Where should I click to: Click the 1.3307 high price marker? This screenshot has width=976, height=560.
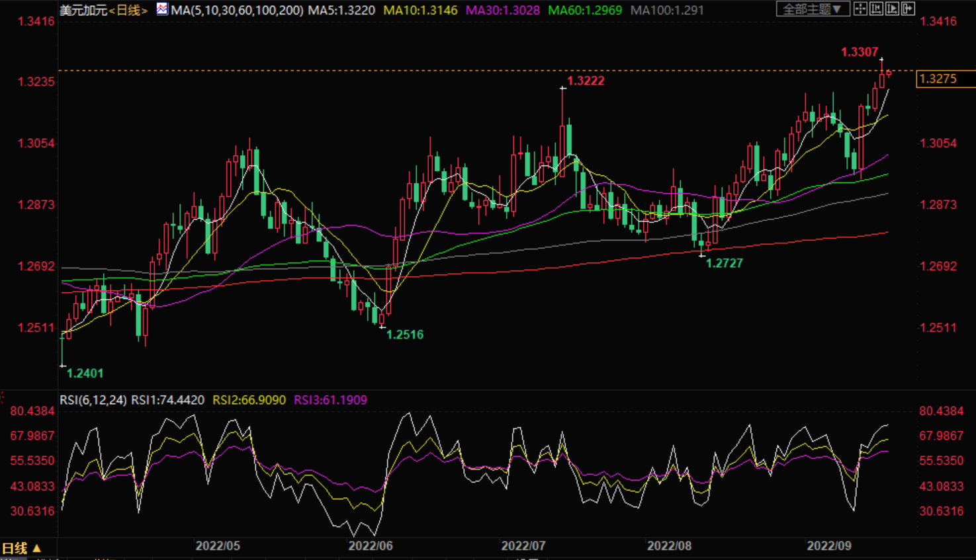[x=859, y=52]
